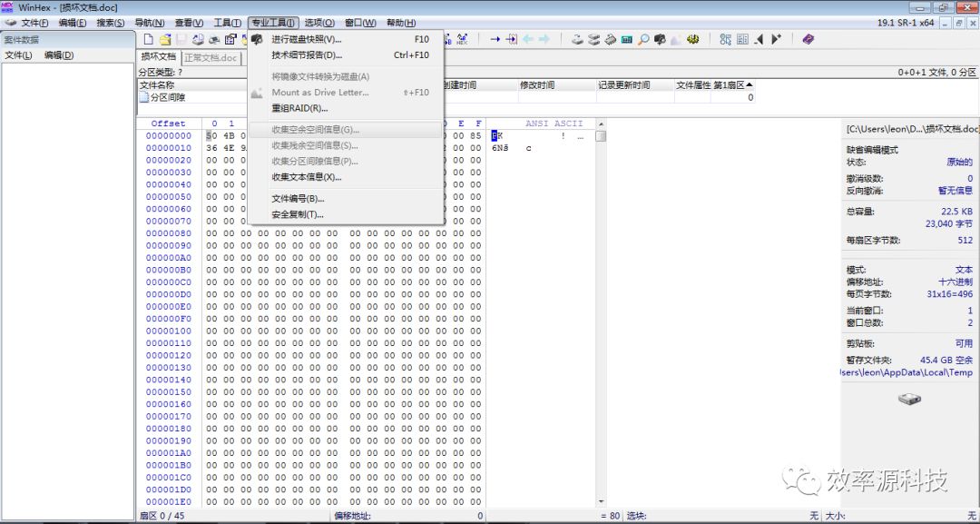Click the open disk icon
The width and height of the screenshot is (980, 524).
[576, 39]
